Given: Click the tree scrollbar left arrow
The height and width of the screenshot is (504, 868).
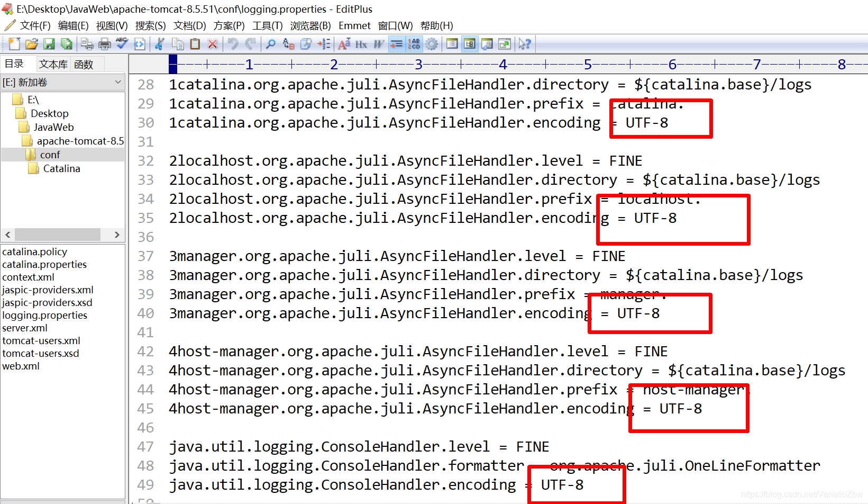Looking at the screenshot, I should 8,235.
